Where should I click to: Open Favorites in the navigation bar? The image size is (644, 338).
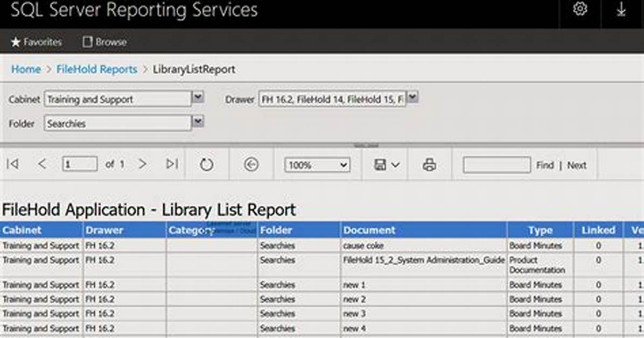coord(37,42)
